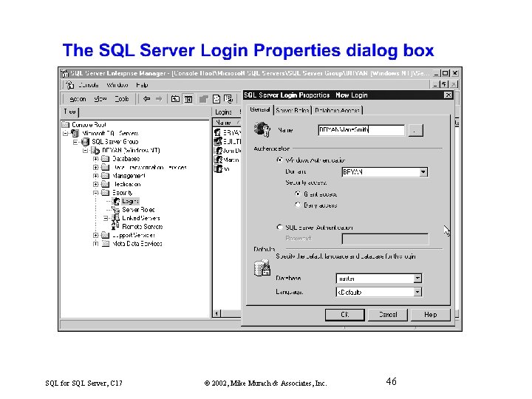Click the Security folder icon
The width and height of the screenshot is (532, 399).
(x=106, y=193)
